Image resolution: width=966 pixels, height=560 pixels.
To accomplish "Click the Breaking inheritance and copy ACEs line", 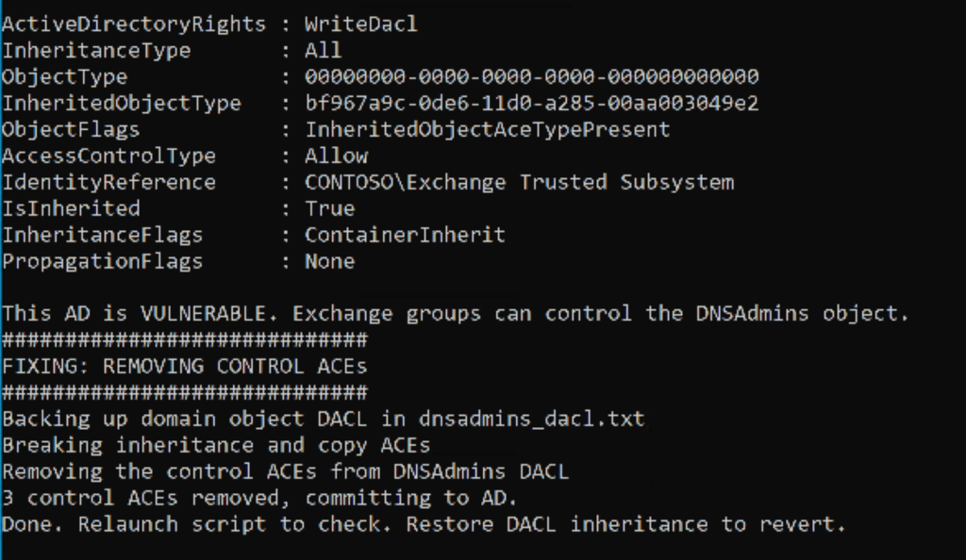I will pos(215,445).
